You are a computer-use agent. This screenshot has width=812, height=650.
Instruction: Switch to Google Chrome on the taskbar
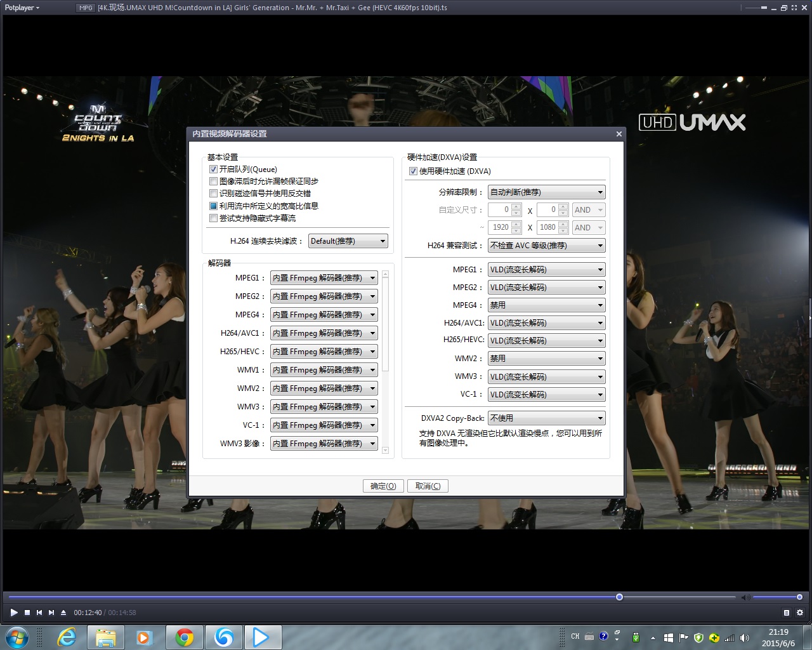point(185,637)
